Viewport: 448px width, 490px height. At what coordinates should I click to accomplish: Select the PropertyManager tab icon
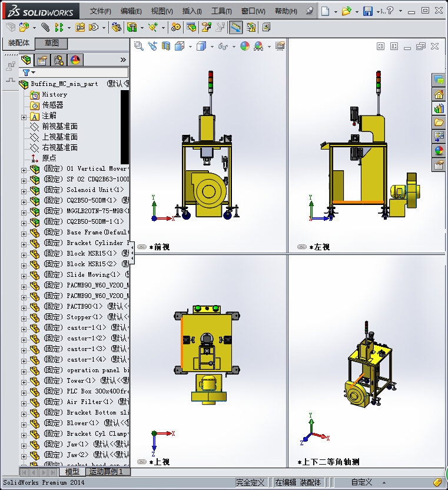point(42,59)
